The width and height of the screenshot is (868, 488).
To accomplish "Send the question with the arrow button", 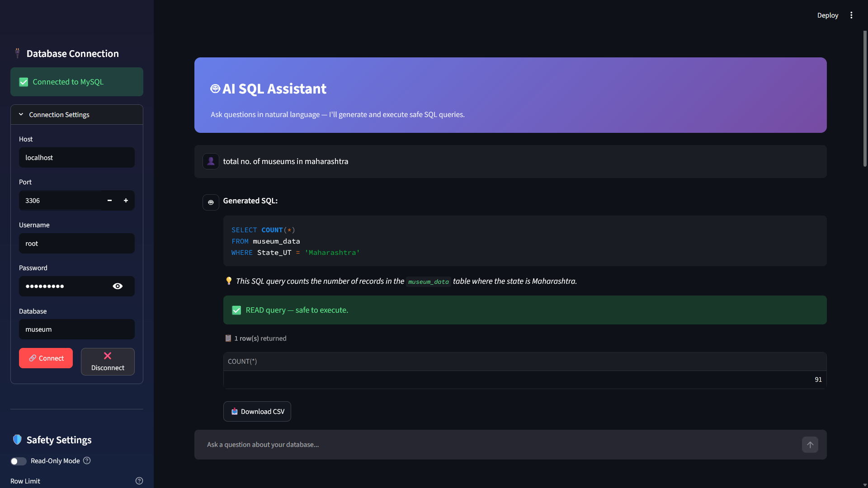I will 810,445.
